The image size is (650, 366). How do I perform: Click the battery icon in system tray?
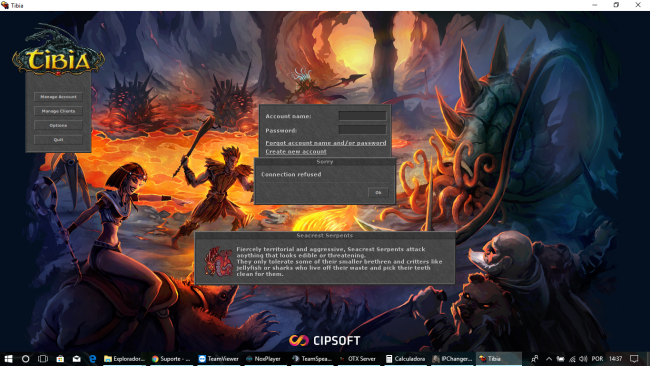click(x=560, y=359)
